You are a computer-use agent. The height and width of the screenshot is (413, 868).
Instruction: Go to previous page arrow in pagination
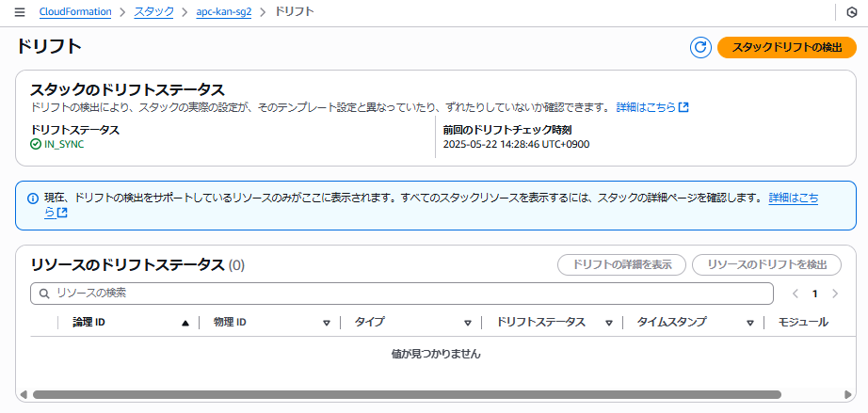pos(796,294)
